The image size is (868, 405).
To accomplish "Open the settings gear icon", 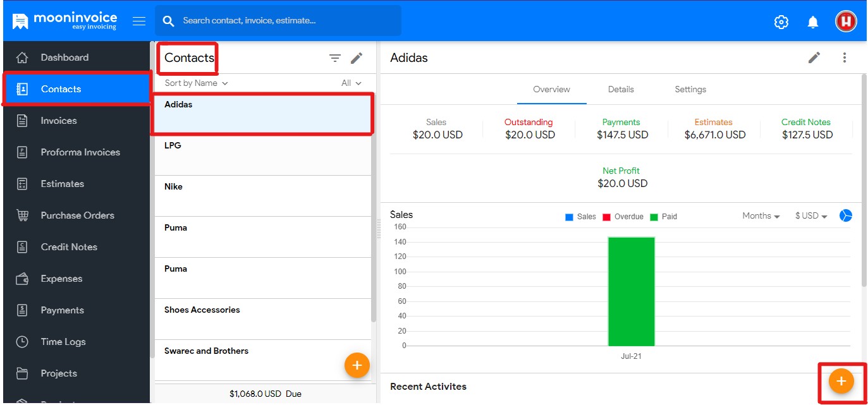I will pos(781,22).
